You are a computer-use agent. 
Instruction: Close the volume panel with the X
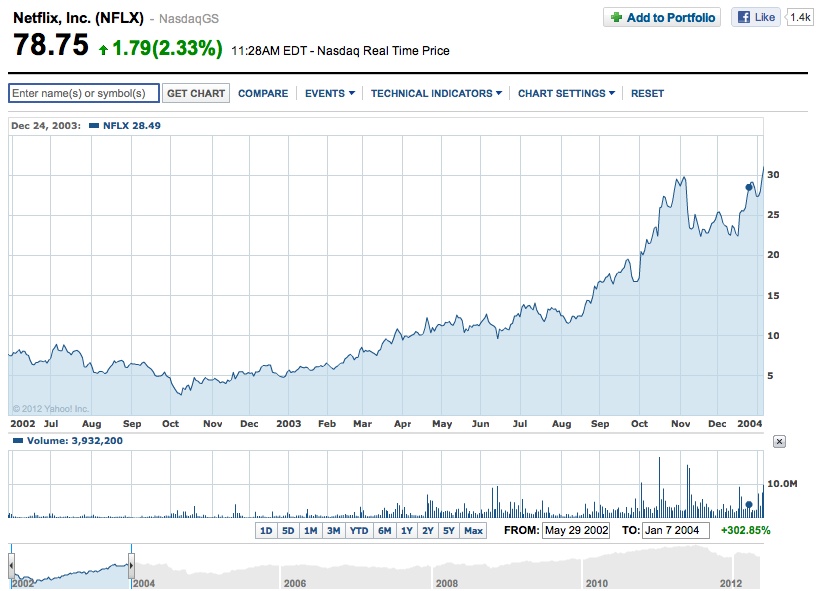pos(779,442)
